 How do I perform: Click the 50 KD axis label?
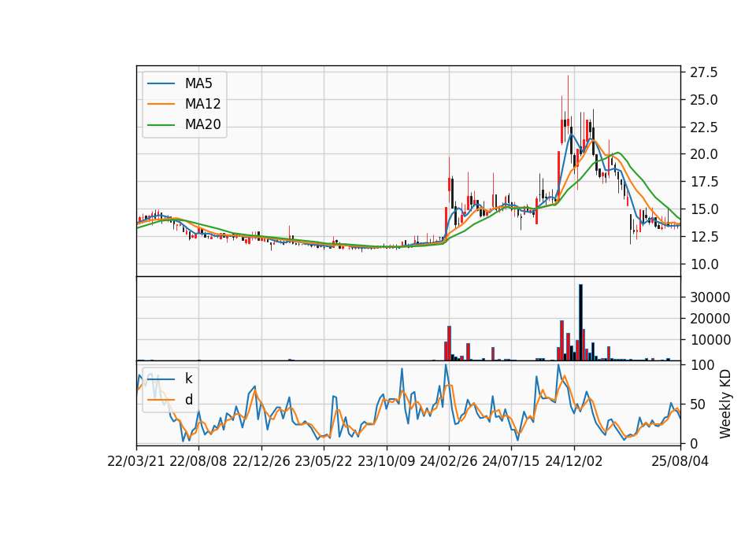[698, 404]
